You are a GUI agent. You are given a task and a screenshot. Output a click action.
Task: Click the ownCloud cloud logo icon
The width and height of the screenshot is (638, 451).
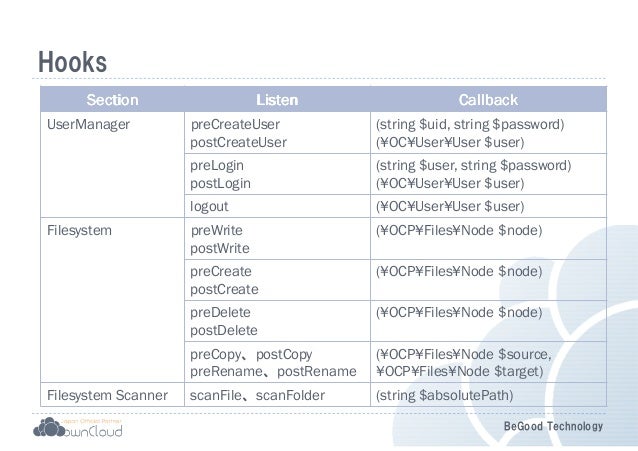[49, 427]
